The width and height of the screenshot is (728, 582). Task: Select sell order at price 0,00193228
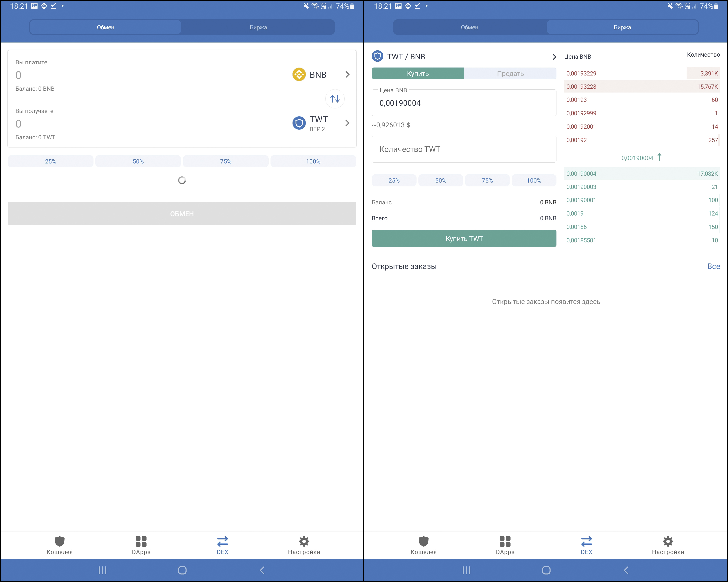pyautogui.click(x=642, y=86)
